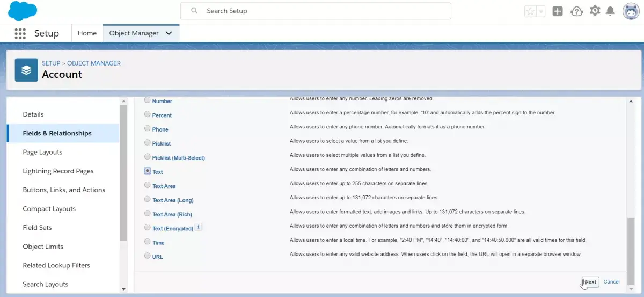Switch to the Home tab
Image resolution: width=644 pixels, height=297 pixels.
click(87, 33)
